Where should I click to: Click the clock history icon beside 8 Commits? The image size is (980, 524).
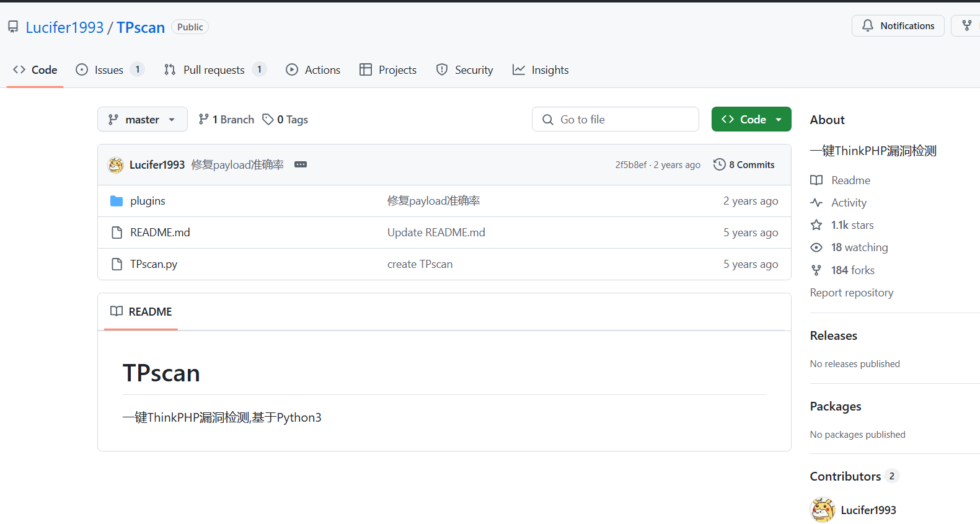point(719,164)
